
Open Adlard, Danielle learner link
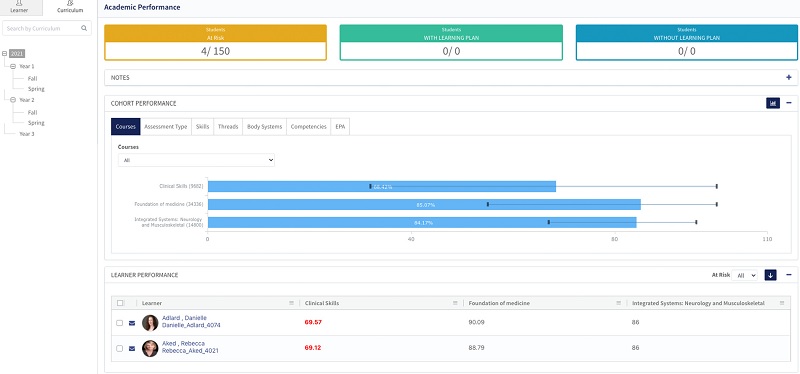click(x=184, y=318)
